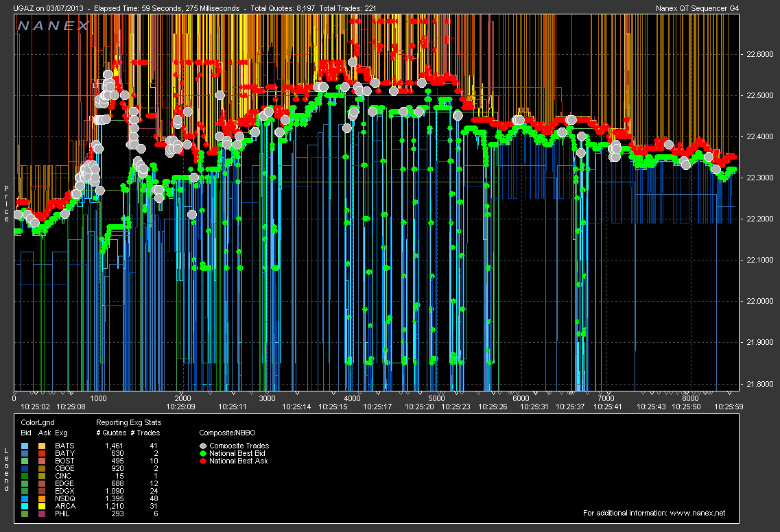Click the '# Trades' column header

[145, 433]
